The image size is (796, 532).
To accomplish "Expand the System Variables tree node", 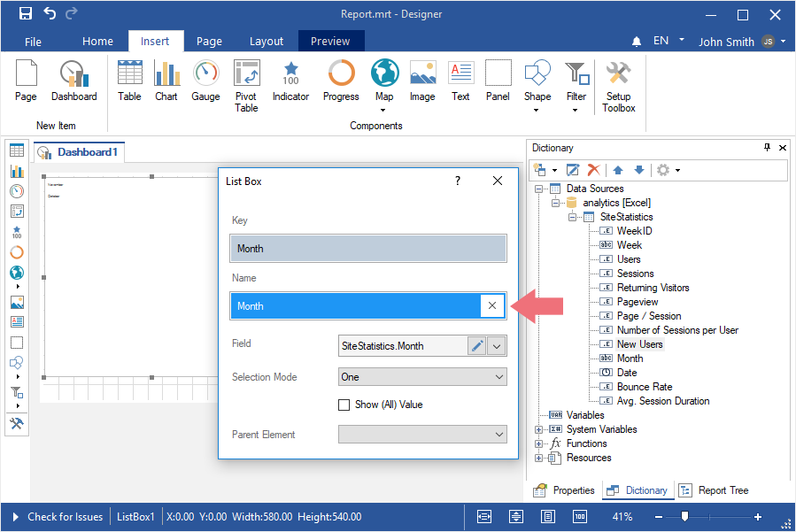I will (x=539, y=429).
